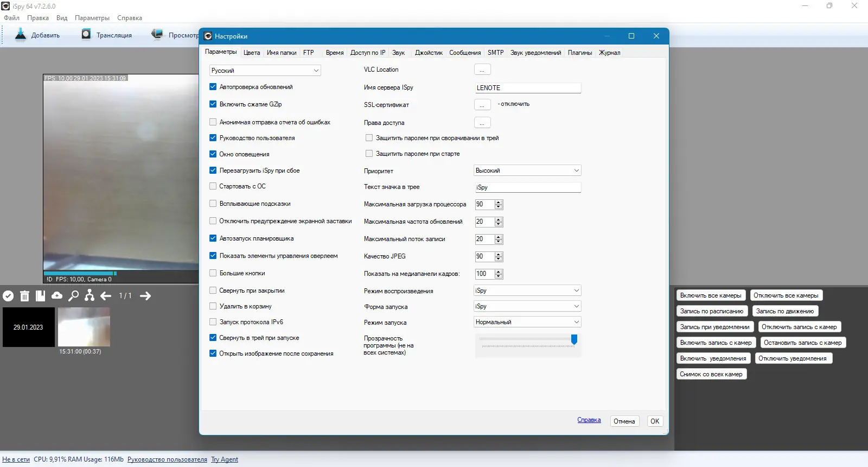Switch to the Цвета tab
868x467 pixels.
click(x=252, y=53)
